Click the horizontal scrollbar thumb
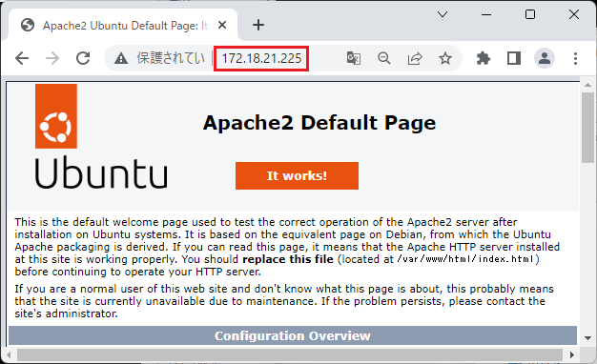The image size is (597, 364). [x=290, y=354]
